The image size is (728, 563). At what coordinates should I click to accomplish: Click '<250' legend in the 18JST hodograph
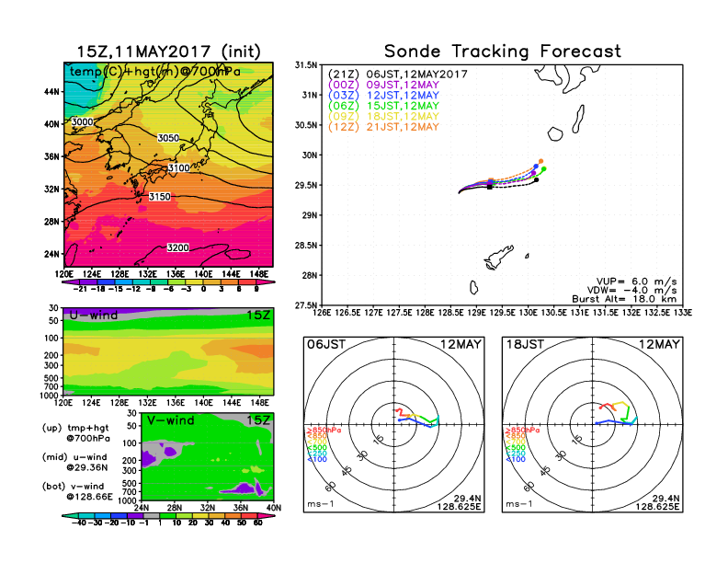pyautogui.click(x=516, y=454)
